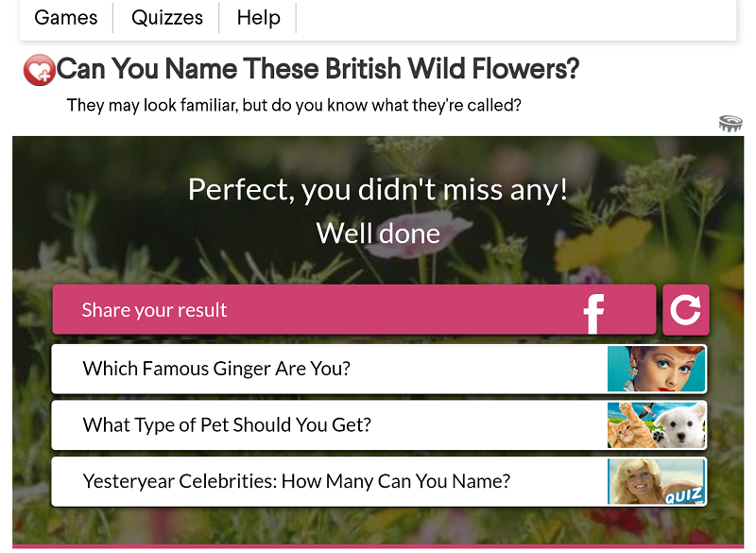
Task: Open the Help menu
Action: point(257,17)
